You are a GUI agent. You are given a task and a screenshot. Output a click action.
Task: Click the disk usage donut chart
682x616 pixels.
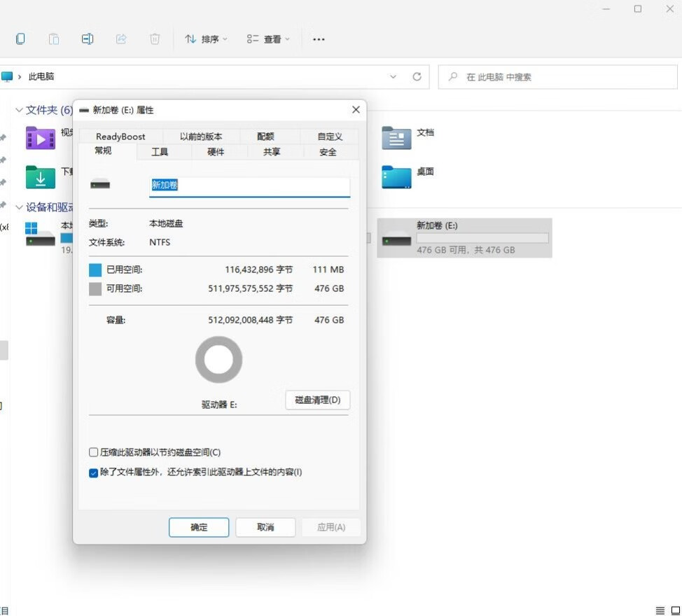[x=218, y=360]
